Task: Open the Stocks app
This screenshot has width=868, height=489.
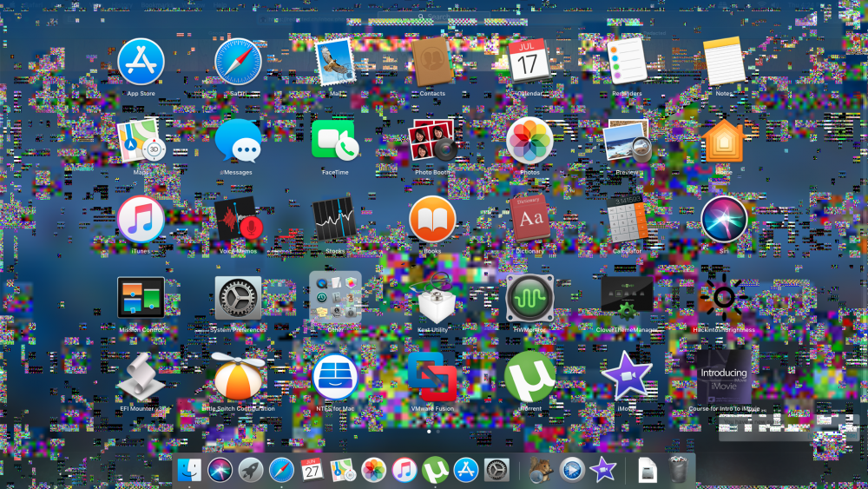Action: tap(335, 219)
